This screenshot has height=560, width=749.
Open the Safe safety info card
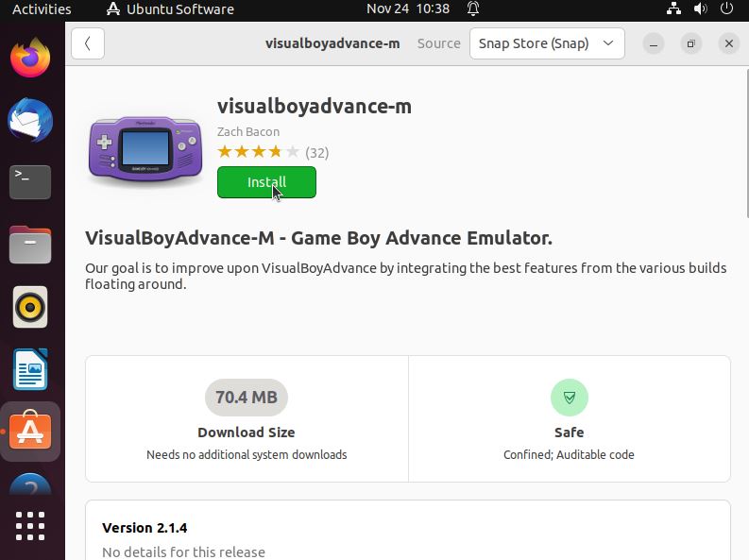point(570,418)
